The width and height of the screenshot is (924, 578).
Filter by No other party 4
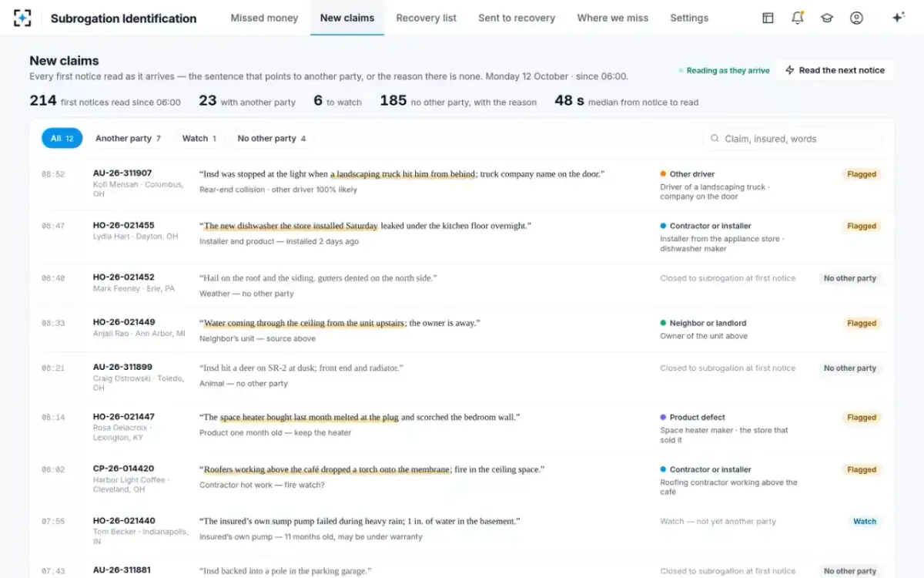click(272, 139)
